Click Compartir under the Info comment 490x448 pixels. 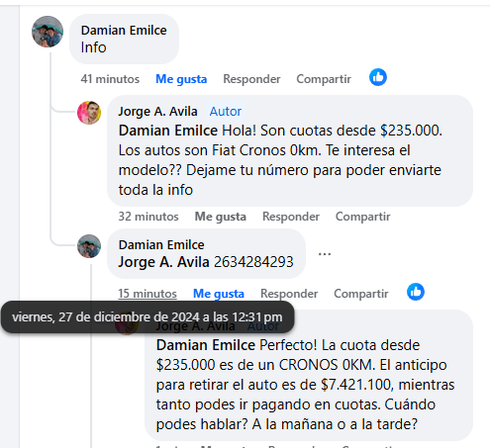324,79
